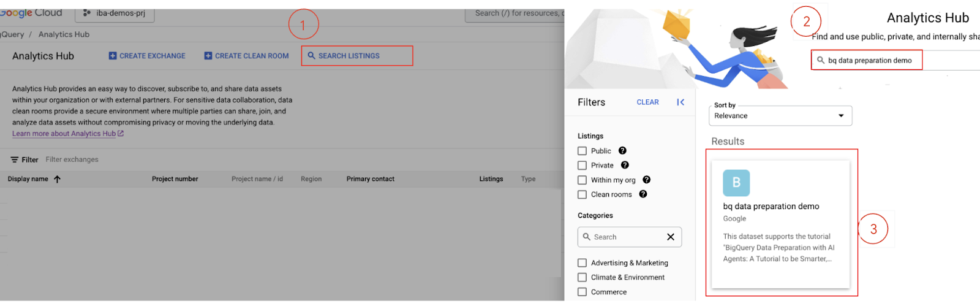
Task: Open the iba-demos-prj project selector
Action: click(115, 13)
